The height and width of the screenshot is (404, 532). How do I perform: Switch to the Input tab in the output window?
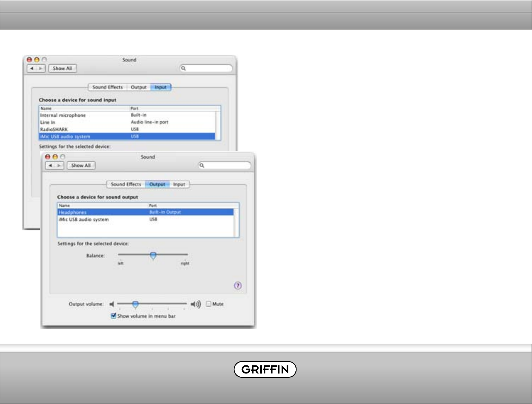[x=179, y=184]
